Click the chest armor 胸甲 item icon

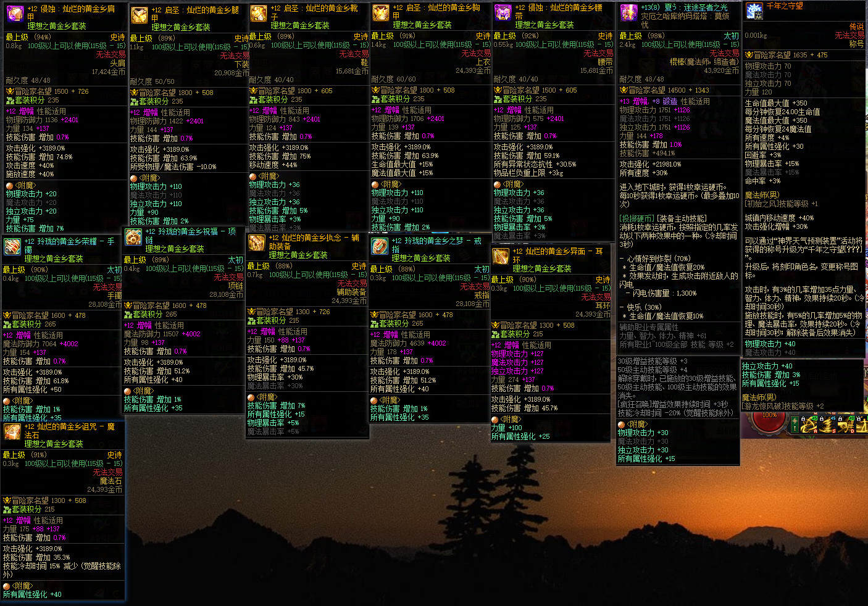click(x=381, y=13)
